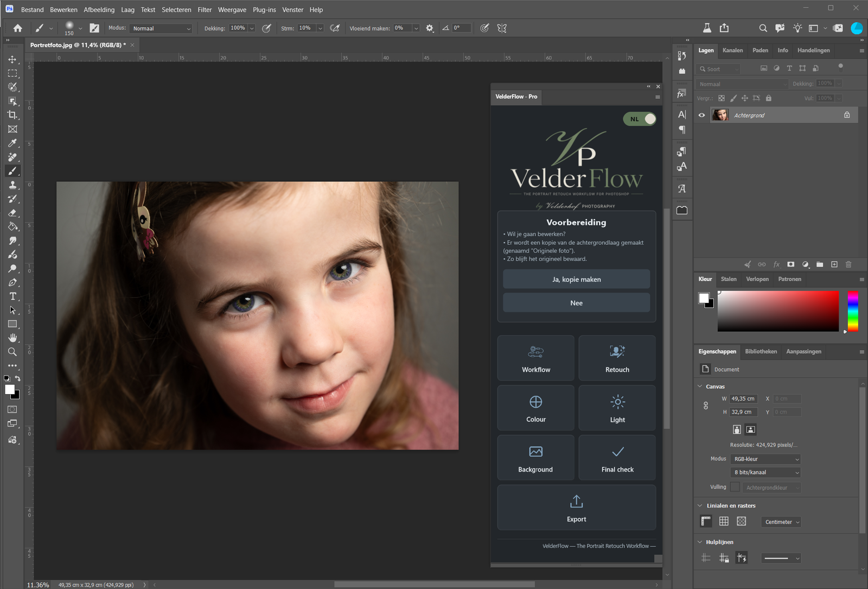
Task: Click the foreground color swatch in toolbar
Action: tap(10, 389)
